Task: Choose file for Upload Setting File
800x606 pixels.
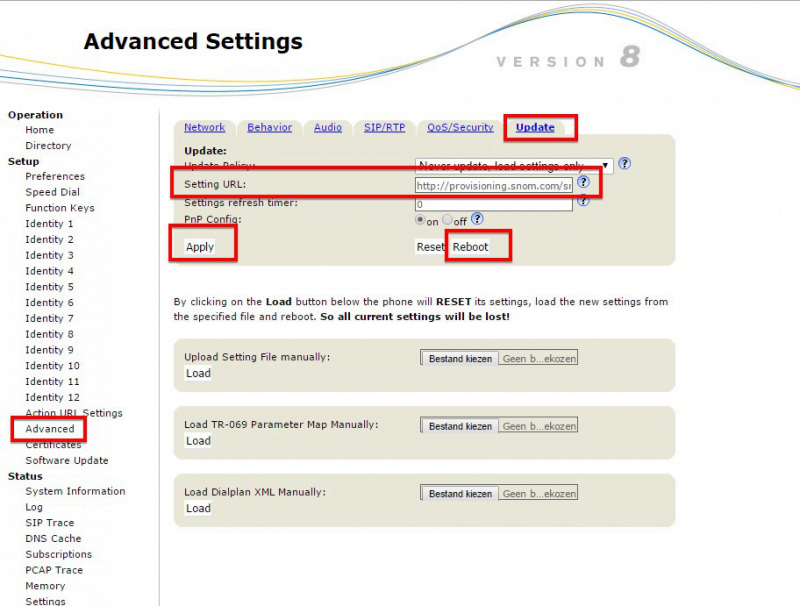Action: pyautogui.click(x=460, y=359)
